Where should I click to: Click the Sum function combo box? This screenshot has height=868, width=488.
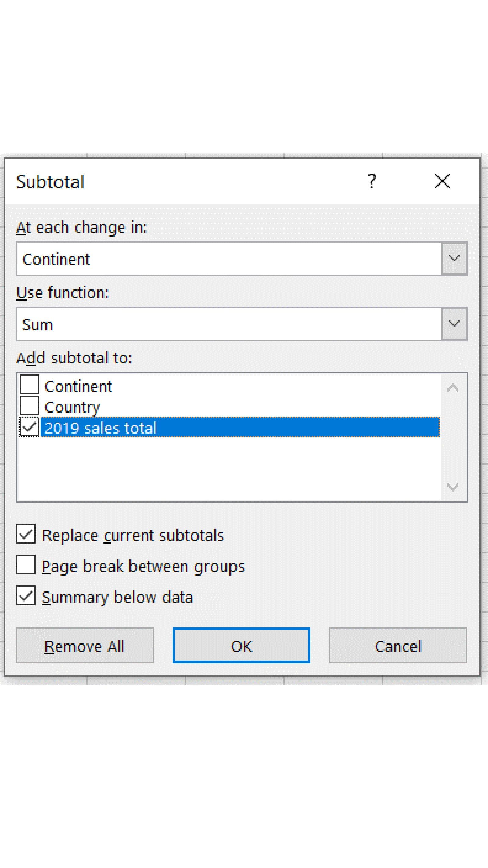229,324
